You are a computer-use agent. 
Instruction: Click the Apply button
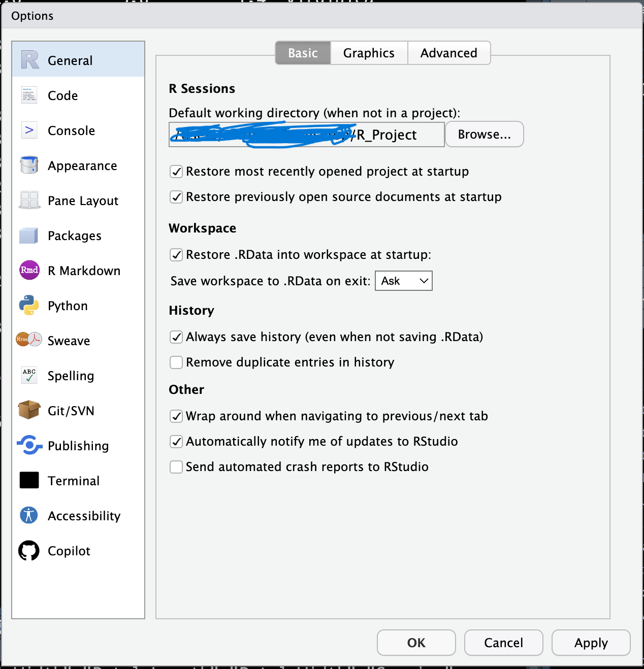click(591, 643)
